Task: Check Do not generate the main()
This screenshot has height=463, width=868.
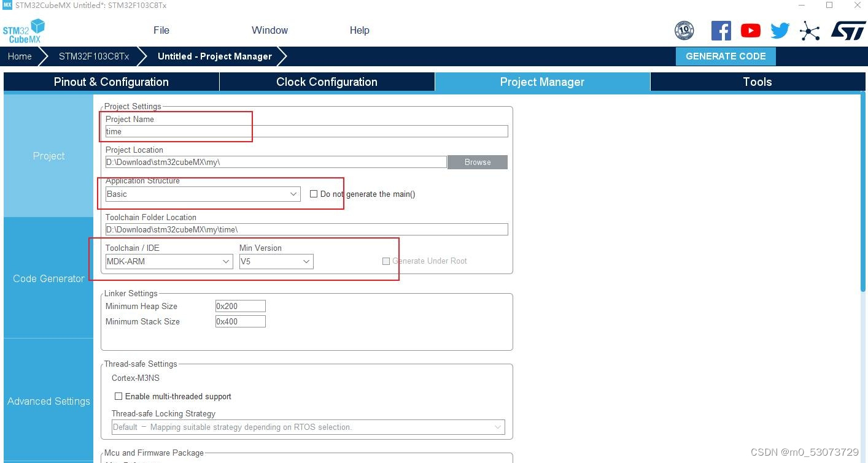Action: [314, 194]
